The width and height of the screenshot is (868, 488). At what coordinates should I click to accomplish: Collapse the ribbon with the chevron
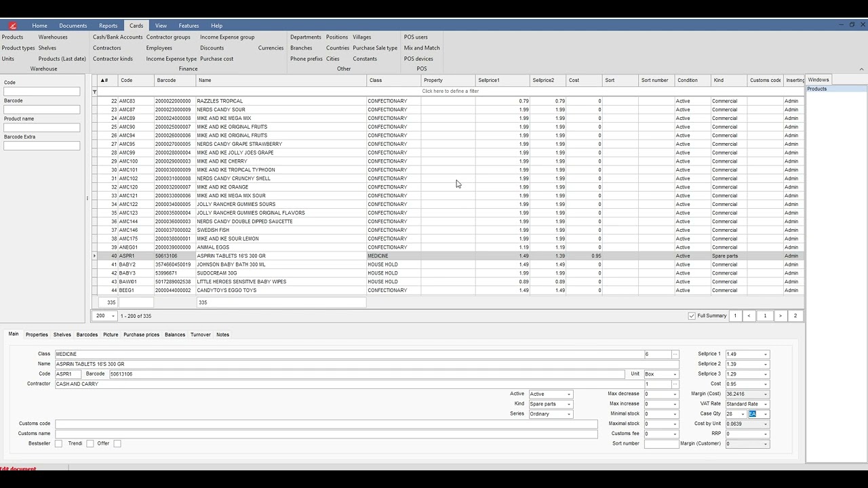click(x=862, y=68)
